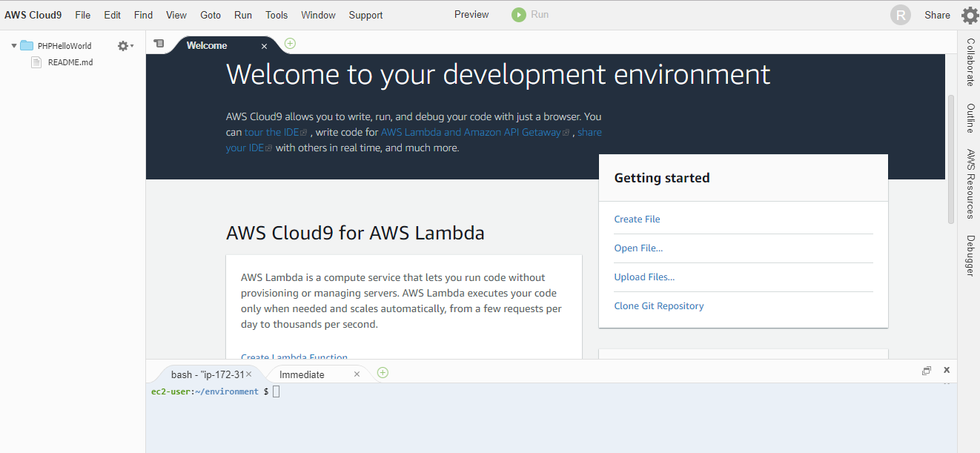Close the Immediate tab
This screenshot has width=980, height=453.
(x=357, y=374)
